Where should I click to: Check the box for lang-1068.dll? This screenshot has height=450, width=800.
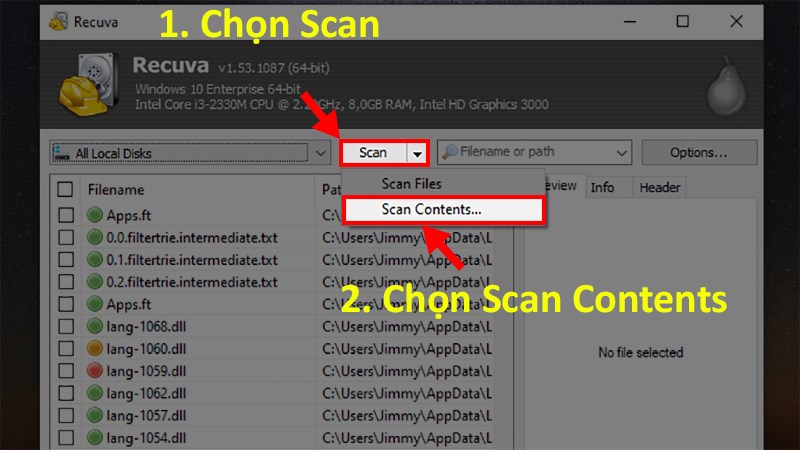pyautogui.click(x=66, y=326)
